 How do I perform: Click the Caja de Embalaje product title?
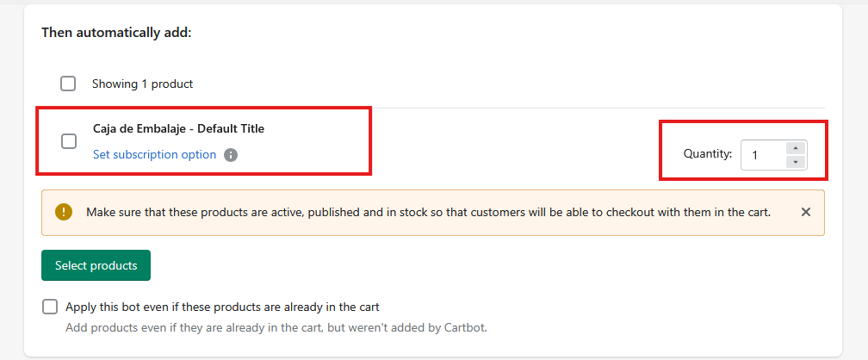tap(141, 129)
